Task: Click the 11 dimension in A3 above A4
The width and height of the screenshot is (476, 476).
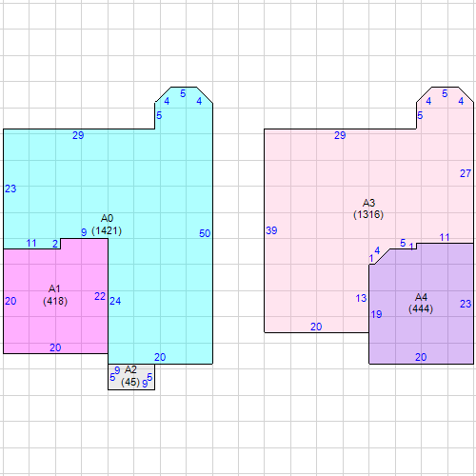Action: 445,237
